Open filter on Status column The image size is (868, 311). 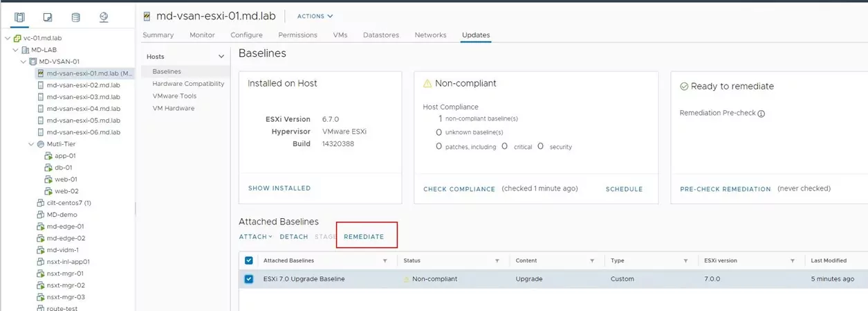click(x=497, y=260)
